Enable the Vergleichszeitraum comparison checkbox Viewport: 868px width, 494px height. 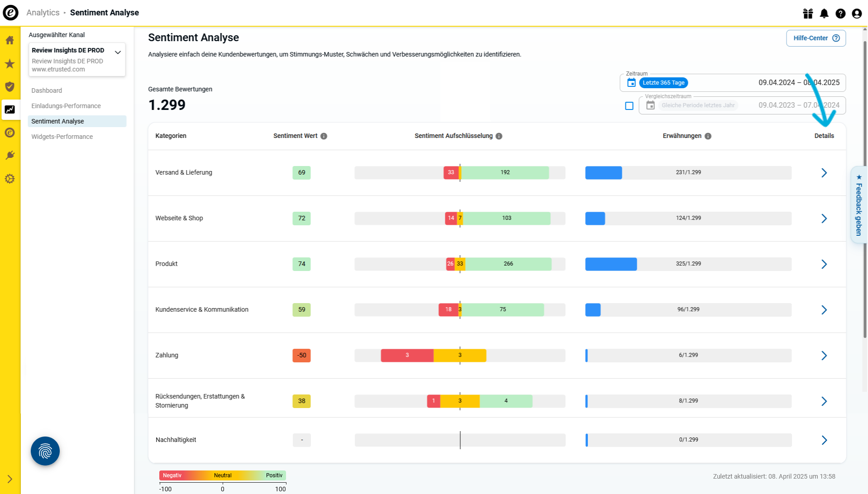pos(629,106)
